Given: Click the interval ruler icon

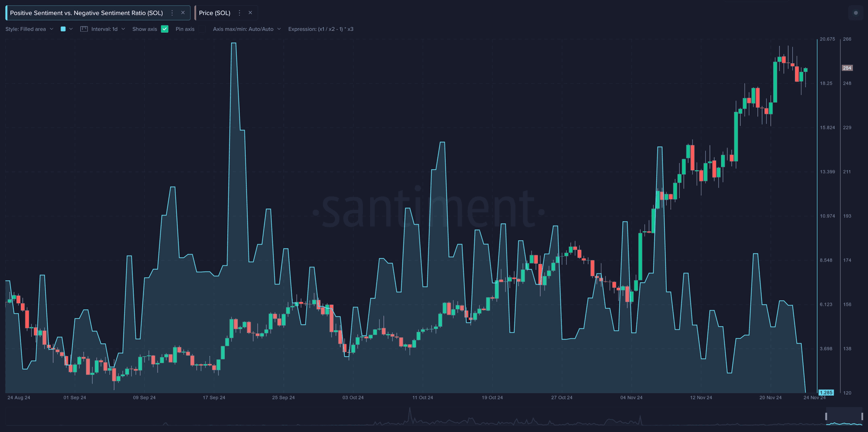Looking at the screenshot, I should pos(84,29).
